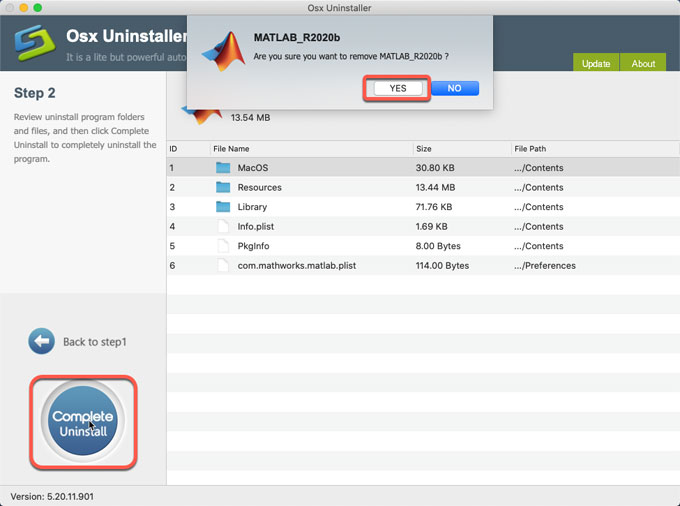
Task: Click the Info.plist file icon
Action: tap(223, 226)
